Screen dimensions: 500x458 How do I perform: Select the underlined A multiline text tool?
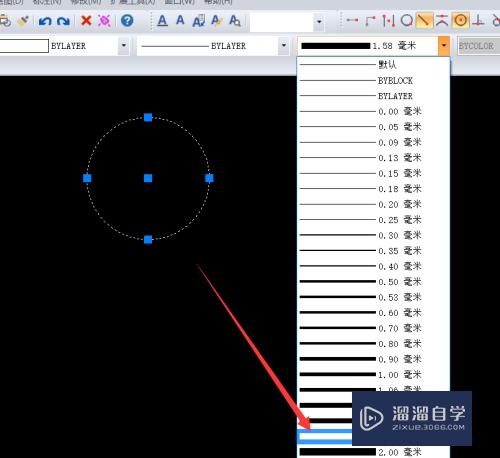click(162, 21)
